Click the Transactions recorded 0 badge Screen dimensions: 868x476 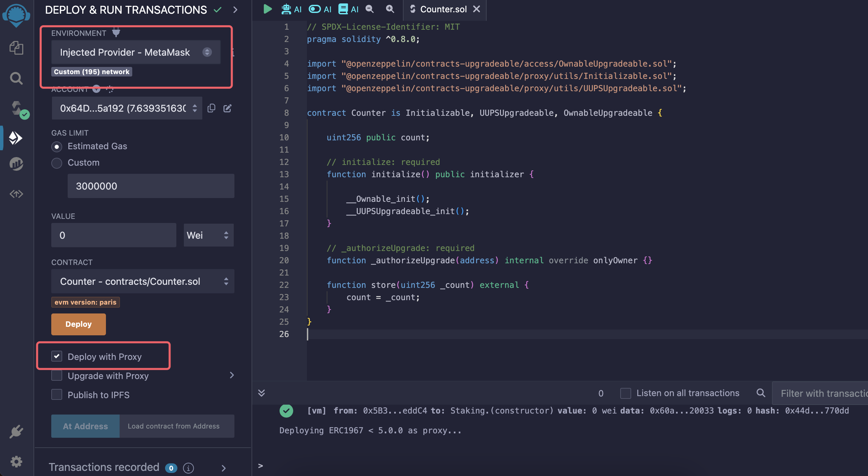tap(171, 468)
